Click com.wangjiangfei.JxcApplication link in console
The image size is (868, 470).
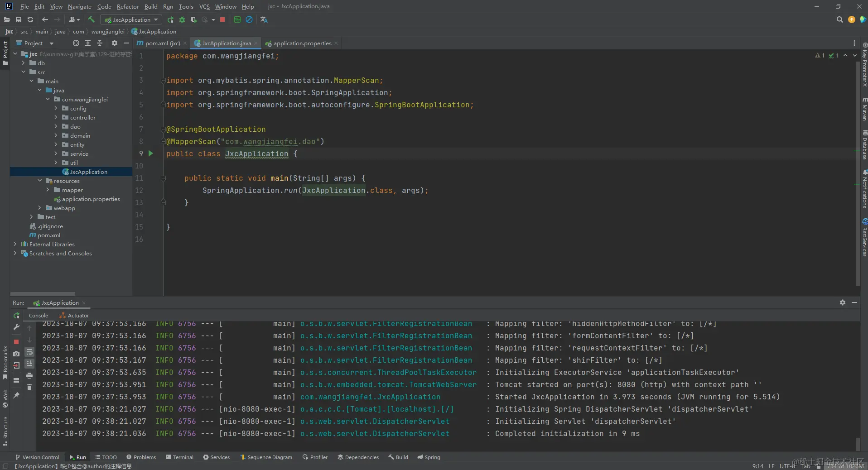pos(370,397)
